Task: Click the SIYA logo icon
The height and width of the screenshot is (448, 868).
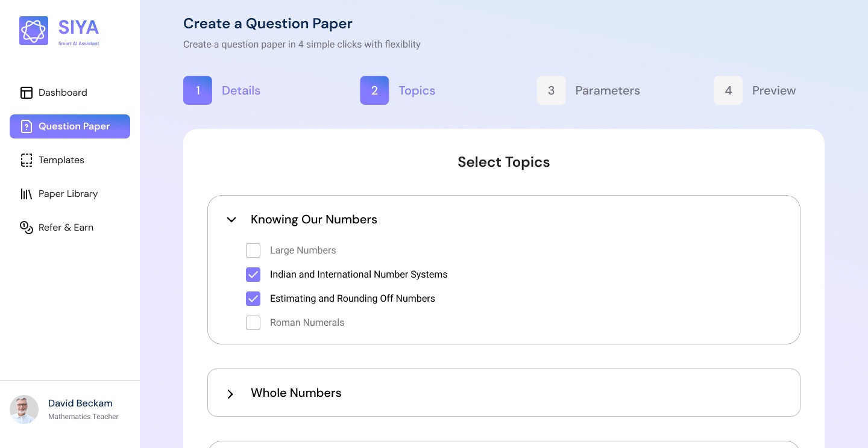Action: pyautogui.click(x=34, y=31)
